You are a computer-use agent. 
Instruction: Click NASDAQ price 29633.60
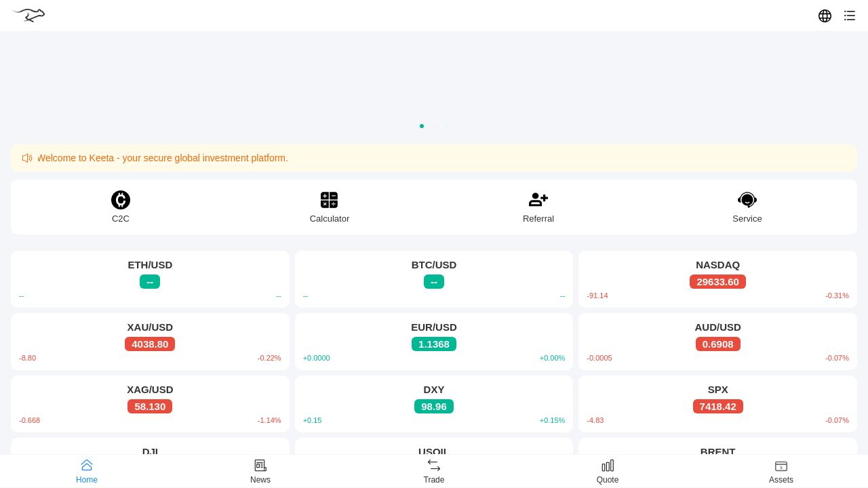tap(717, 282)
